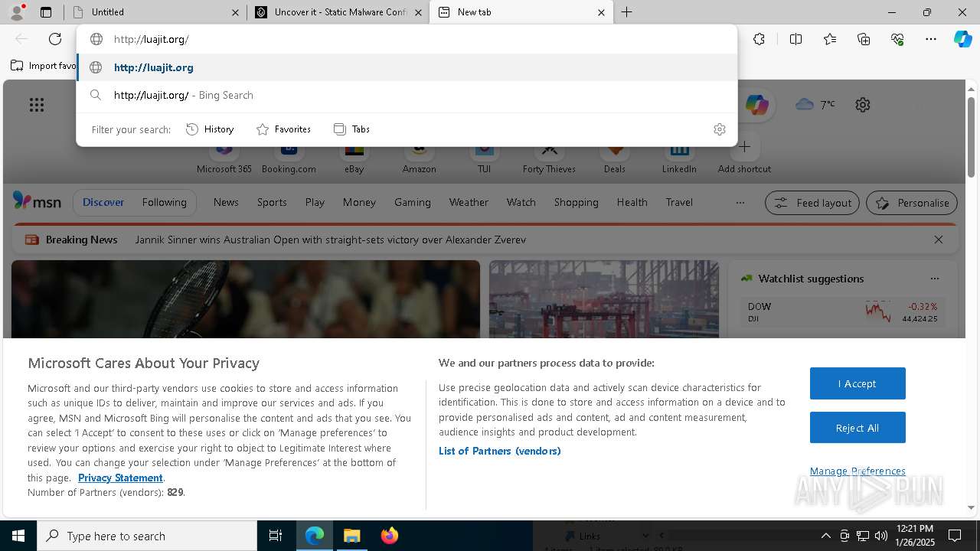Select the http://luajit.org suggestion
The height and width of the screenshot is (551, 980).
407,67
